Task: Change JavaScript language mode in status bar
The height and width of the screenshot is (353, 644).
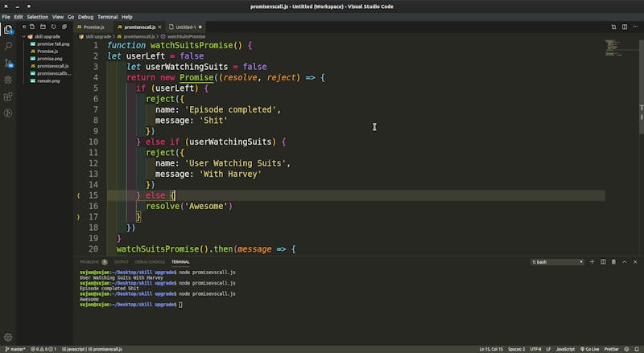Action: [x=563, y=349]
